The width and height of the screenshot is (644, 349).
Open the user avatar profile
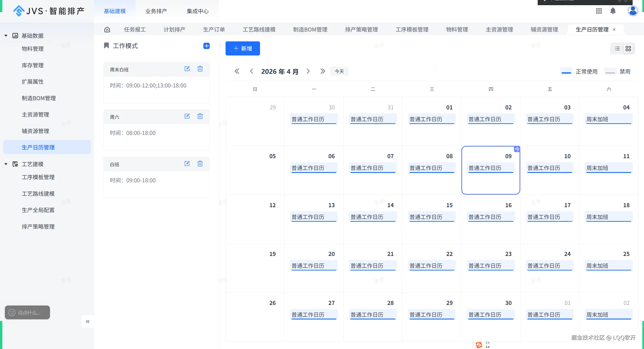(x=633, y=11)
